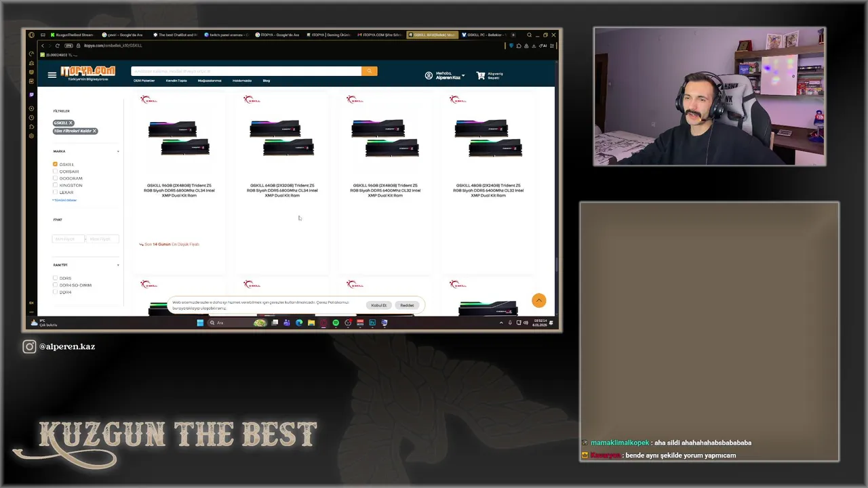
Task: Switch to The best ChatBot browser tab
Action: pos(176,35)
